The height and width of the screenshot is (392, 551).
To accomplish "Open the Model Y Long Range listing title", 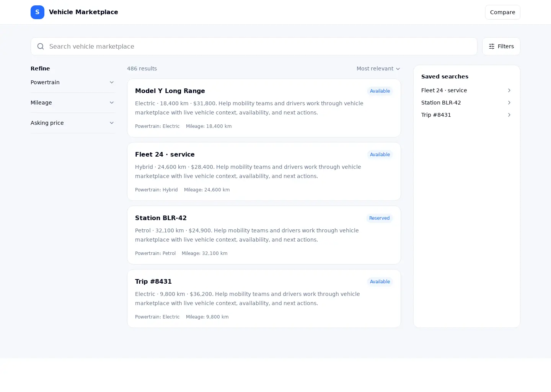I will [x=170, y=91].
